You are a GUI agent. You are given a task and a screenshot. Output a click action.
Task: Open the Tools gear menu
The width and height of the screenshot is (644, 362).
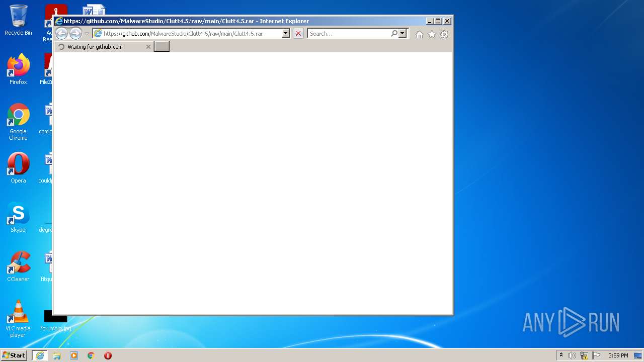pos(444,34)
